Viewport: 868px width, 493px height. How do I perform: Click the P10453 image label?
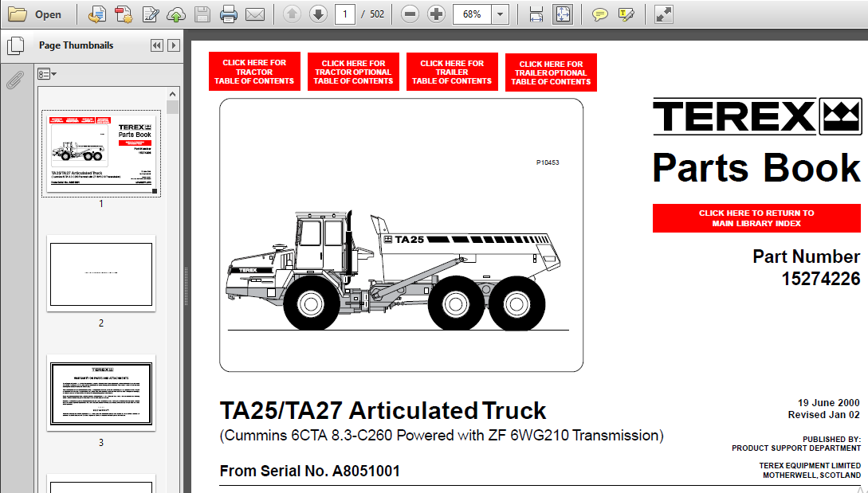tap(548, 162)
